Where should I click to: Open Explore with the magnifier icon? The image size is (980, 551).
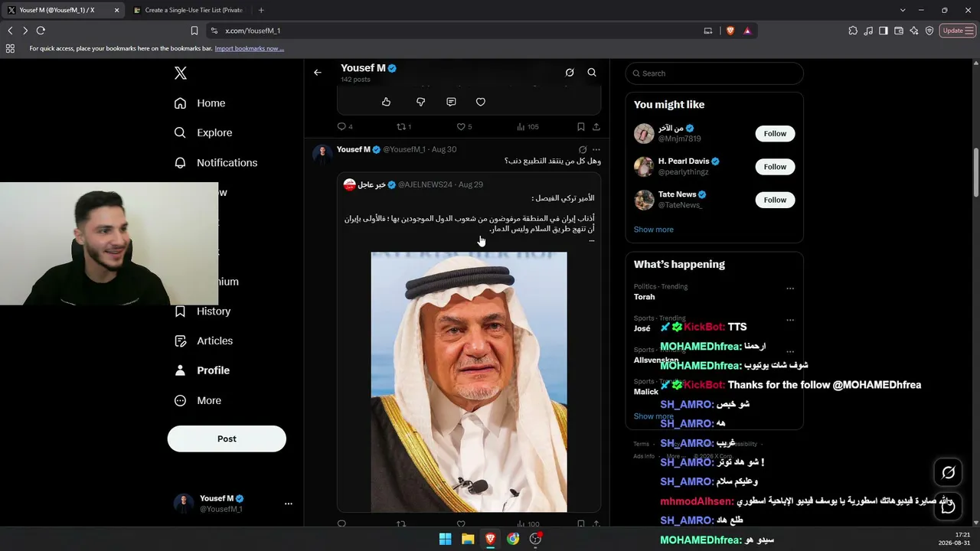(180, 132)
